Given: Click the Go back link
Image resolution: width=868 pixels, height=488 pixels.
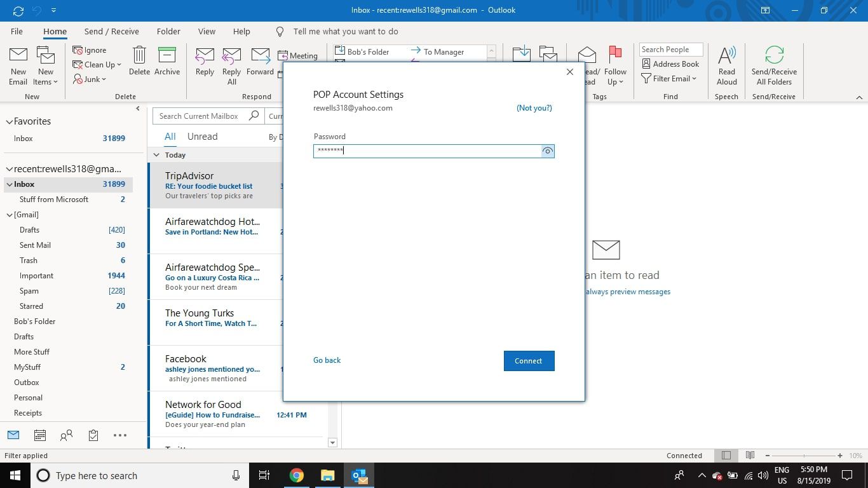Looking at the screenshot, I should click(x=327, y=360).
